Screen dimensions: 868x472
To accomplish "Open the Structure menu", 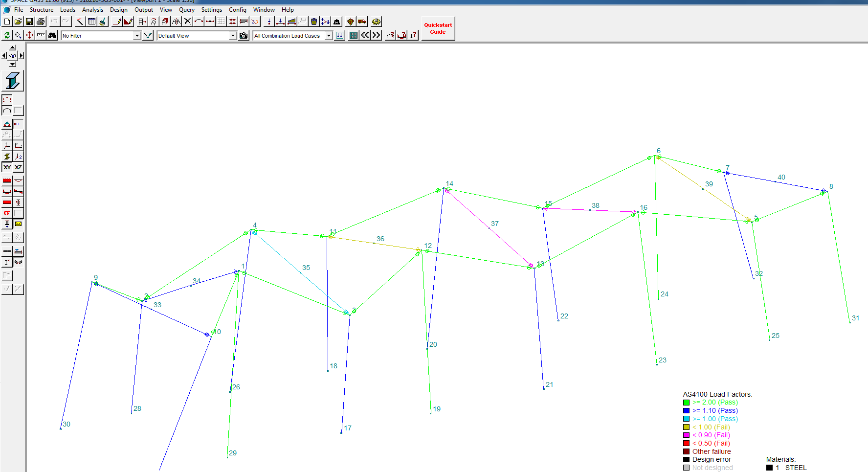I will coord(42,10).
